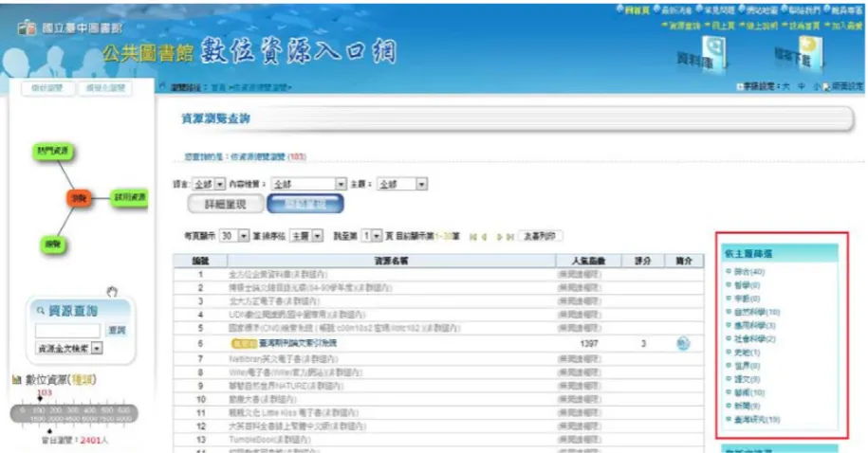
Task: Open the 主題 subject filter dropdown
Action: (402, 184)
